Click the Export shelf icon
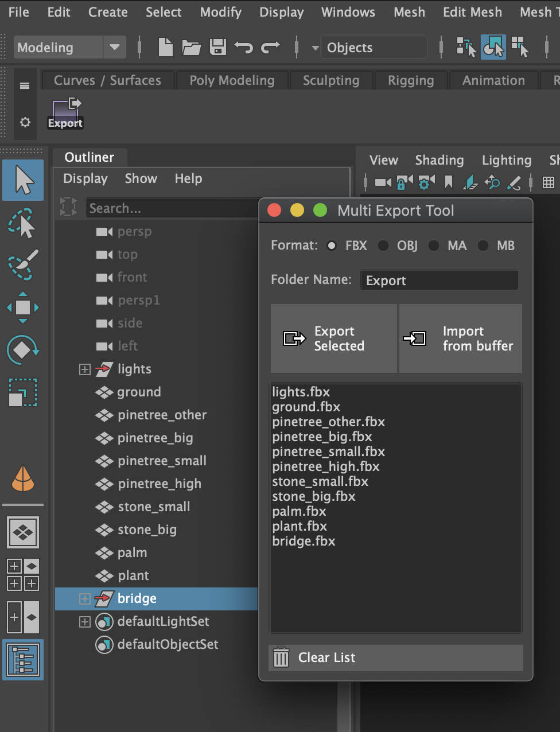The width and height of the screenshot is (560, 732). (x=65, y=113)
